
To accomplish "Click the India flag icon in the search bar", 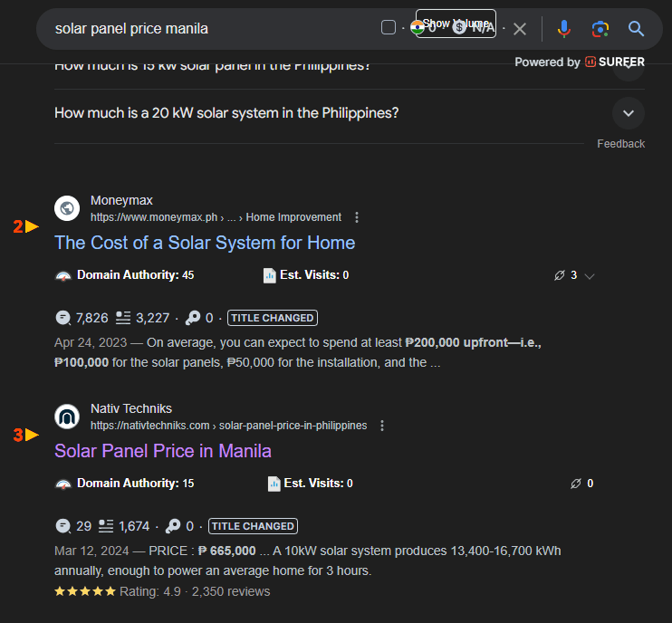I will click(x=417, y=27).
